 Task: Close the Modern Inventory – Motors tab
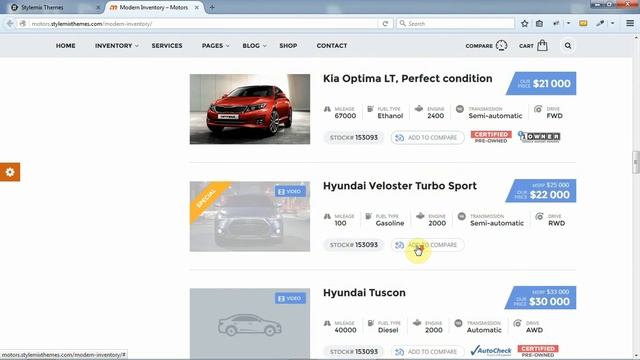click(197, 7)
